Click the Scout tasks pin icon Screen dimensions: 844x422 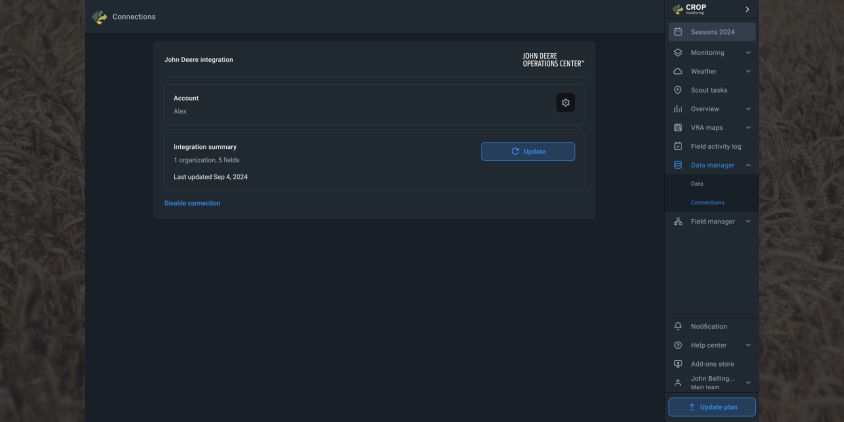(678, 90)
